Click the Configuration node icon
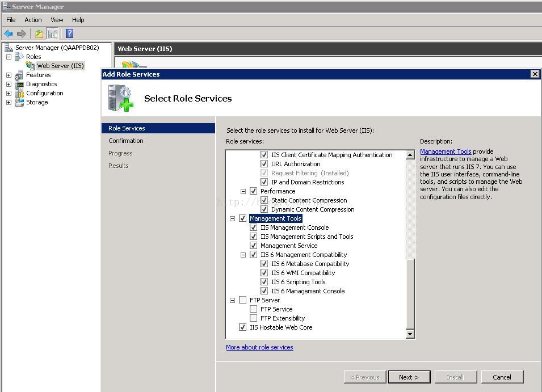 [x=19, y=93]
